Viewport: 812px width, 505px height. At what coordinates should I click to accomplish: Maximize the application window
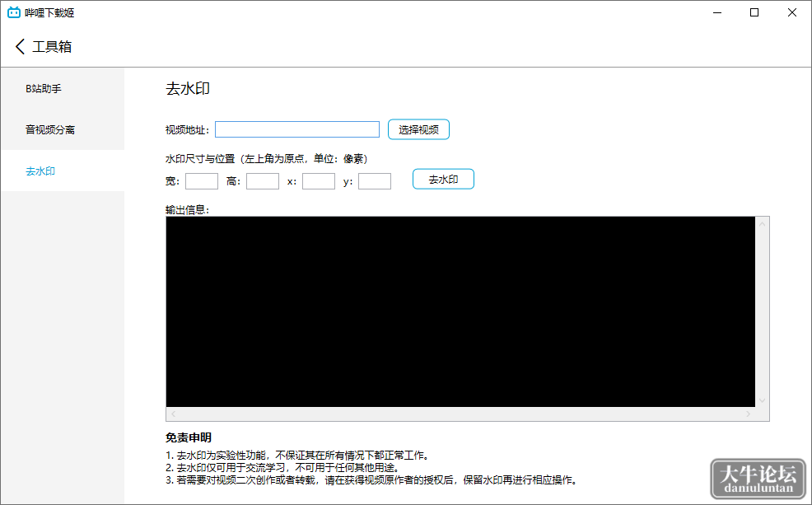(x=754, y=12)
